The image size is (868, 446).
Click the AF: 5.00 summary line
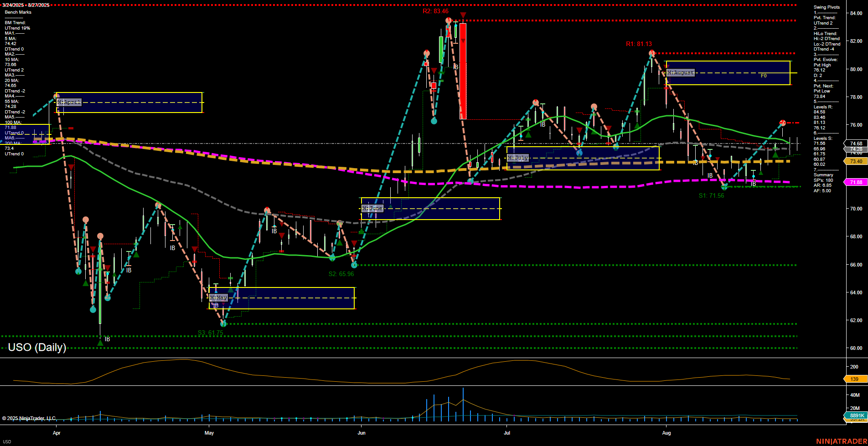coord(822,191)
